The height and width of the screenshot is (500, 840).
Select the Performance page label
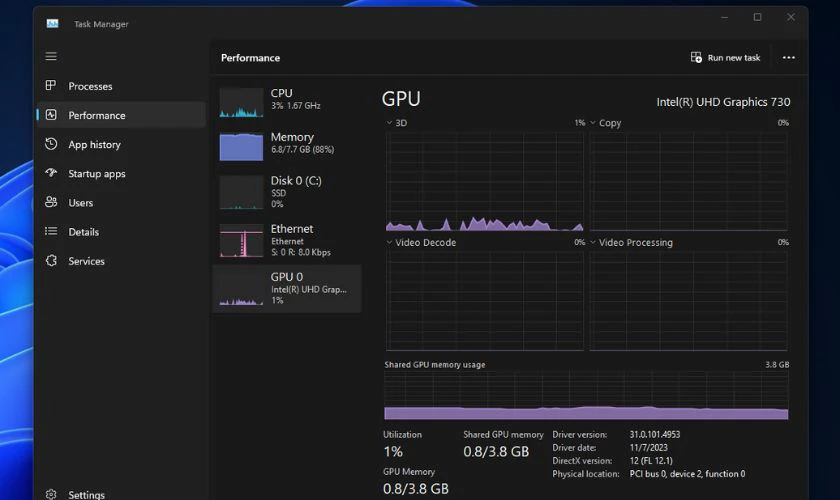click(96, 115)
